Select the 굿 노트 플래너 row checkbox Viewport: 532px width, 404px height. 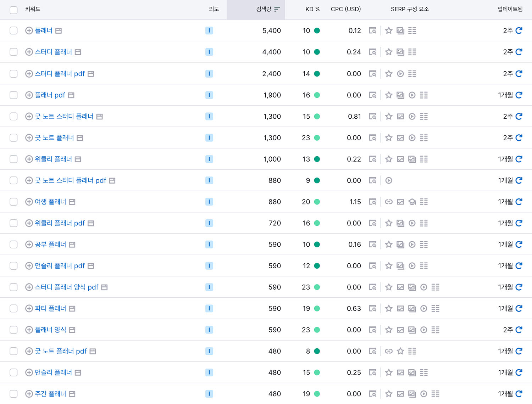coord(13,138)
